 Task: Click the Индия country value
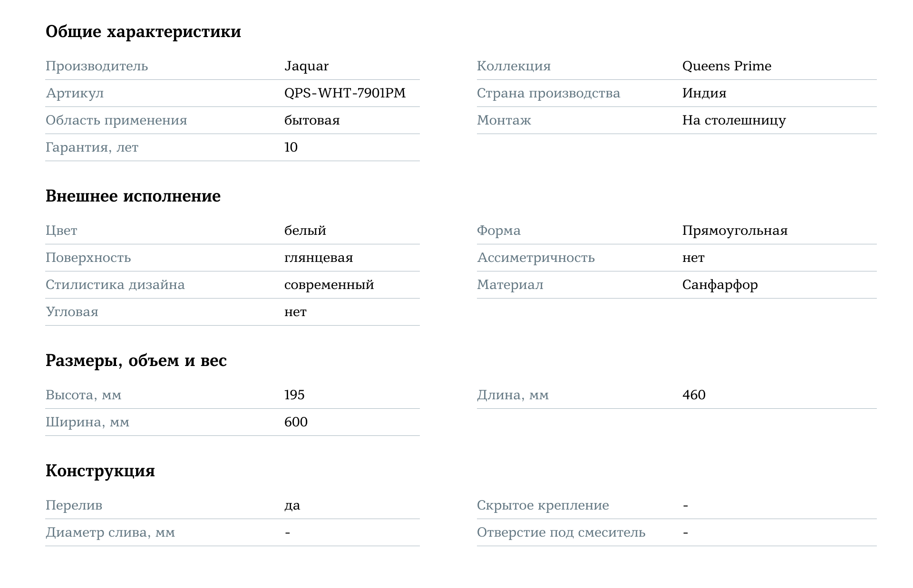pos(704,93)
